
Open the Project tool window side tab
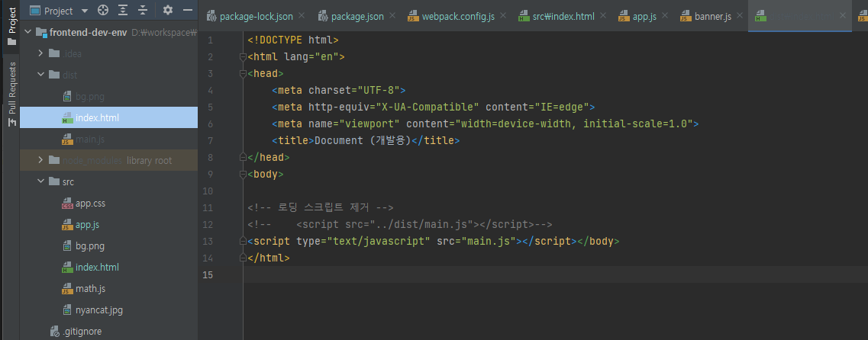click(11, 25)
